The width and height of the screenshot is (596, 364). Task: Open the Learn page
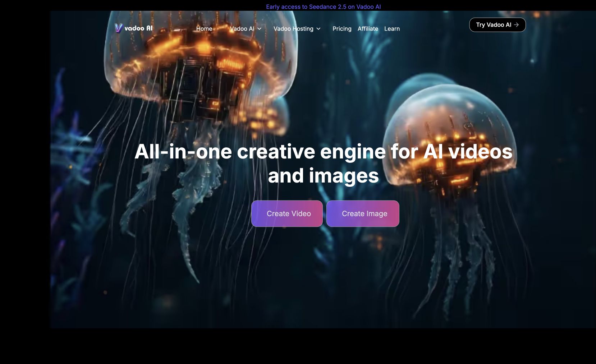pos(392,29)
